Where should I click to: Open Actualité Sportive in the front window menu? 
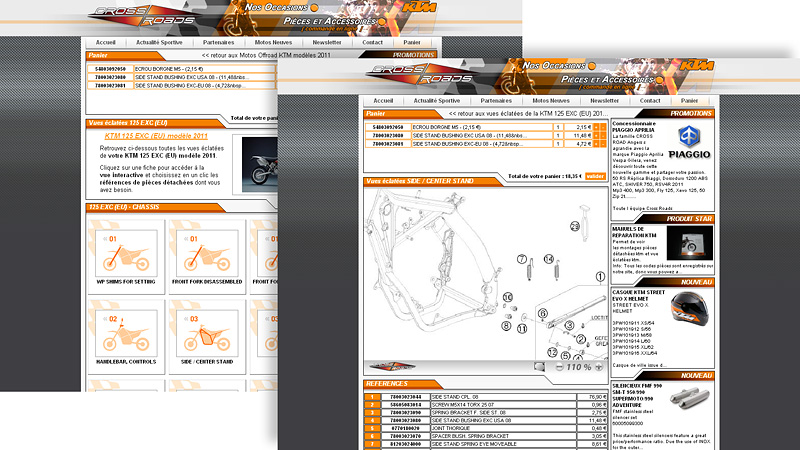click(437, 101)
